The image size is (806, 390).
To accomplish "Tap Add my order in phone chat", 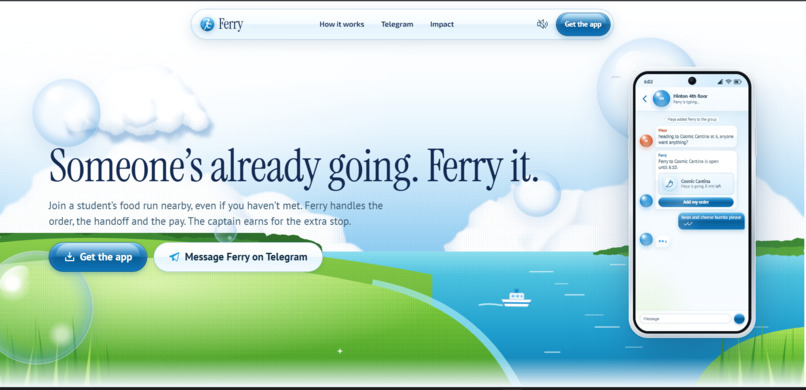I will point(696,202).
